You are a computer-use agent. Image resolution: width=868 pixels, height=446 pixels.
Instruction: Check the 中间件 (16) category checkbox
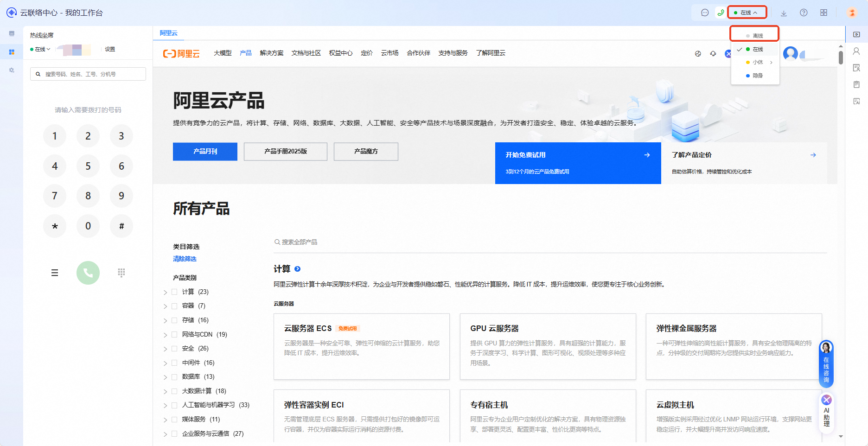[x=174, y=363]
